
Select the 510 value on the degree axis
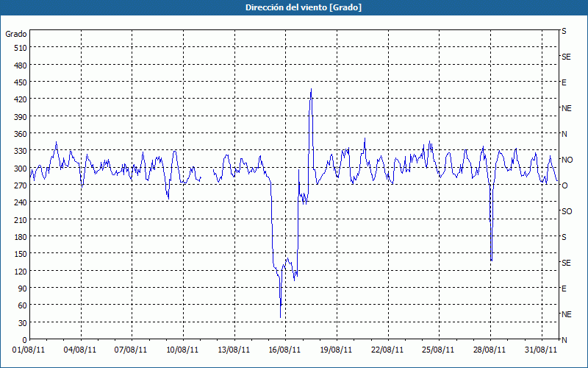(x=21, y=48)
